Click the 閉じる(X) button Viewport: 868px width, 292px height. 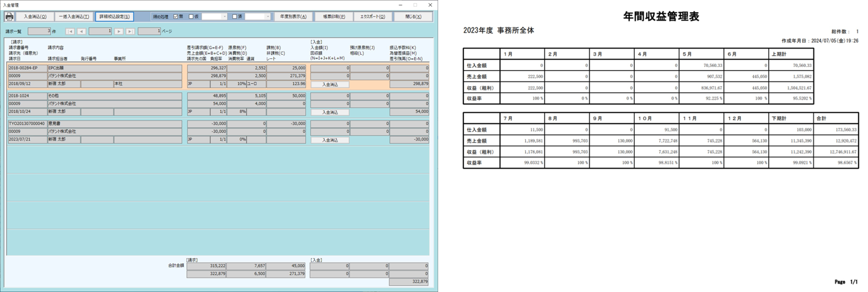coord(413,17)
